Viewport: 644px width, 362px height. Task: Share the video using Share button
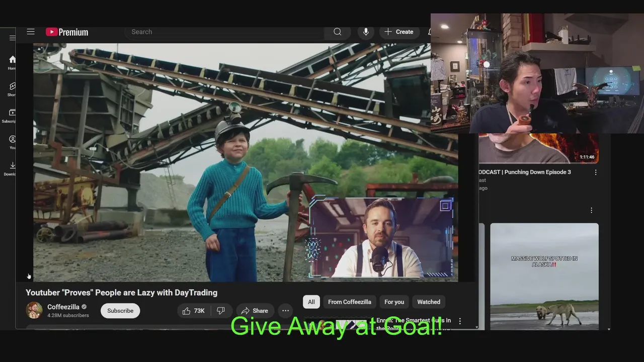click(x=255, y=311)
